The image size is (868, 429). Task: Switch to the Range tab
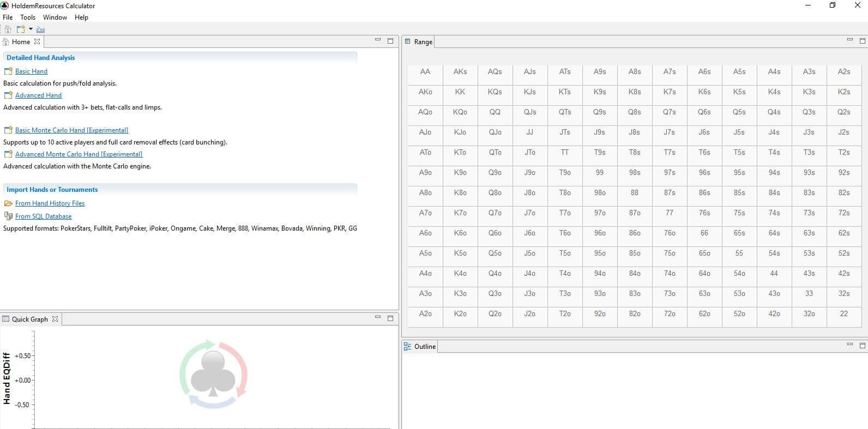point(423,42)
